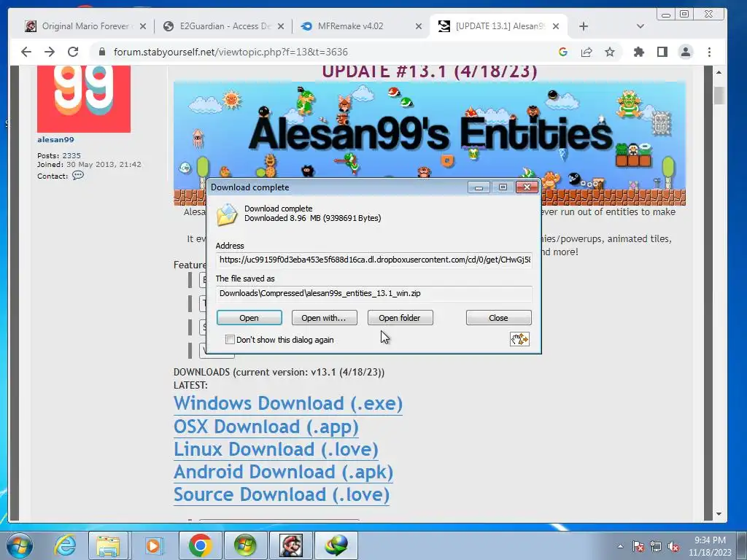Check Don't show this dialog again
747x560 pixels.
(230, 340)
